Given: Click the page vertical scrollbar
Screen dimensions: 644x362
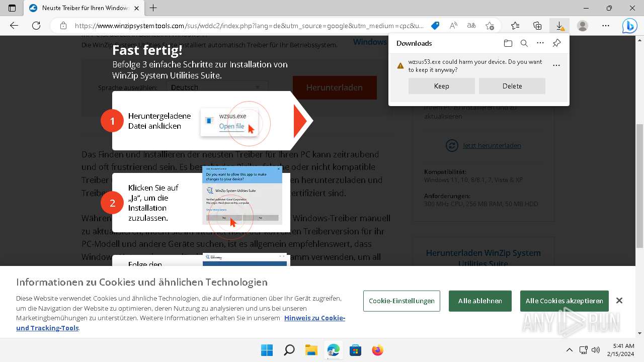Looking at the screenshot, I should tap(639, 186).
